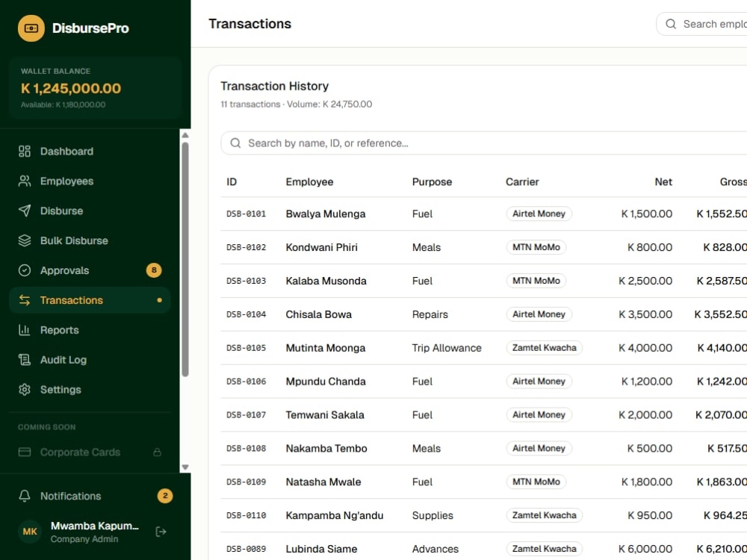Click the Transactions swap arrows icon
Screen dimensions: 747x560
tap(25, 300)
